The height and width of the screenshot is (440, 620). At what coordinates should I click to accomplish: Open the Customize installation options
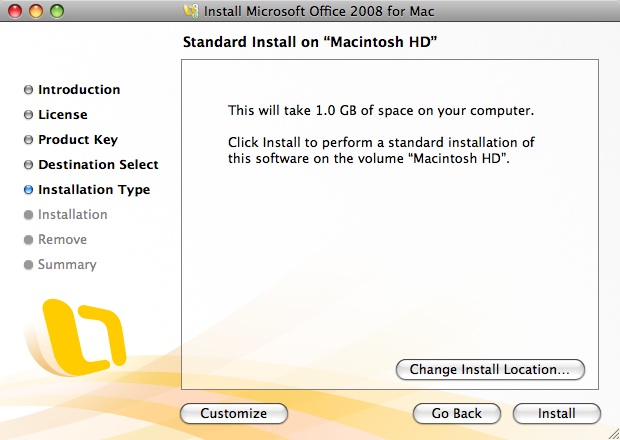234,414
